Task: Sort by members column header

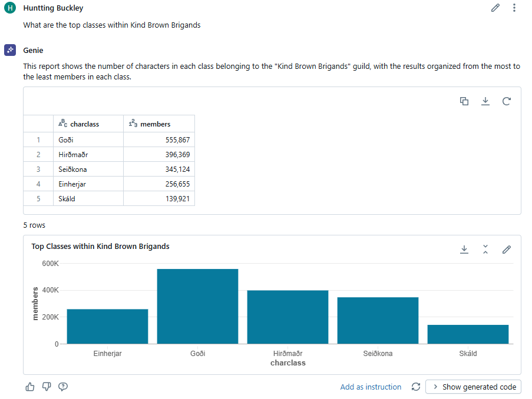Action: click(156, 124)
